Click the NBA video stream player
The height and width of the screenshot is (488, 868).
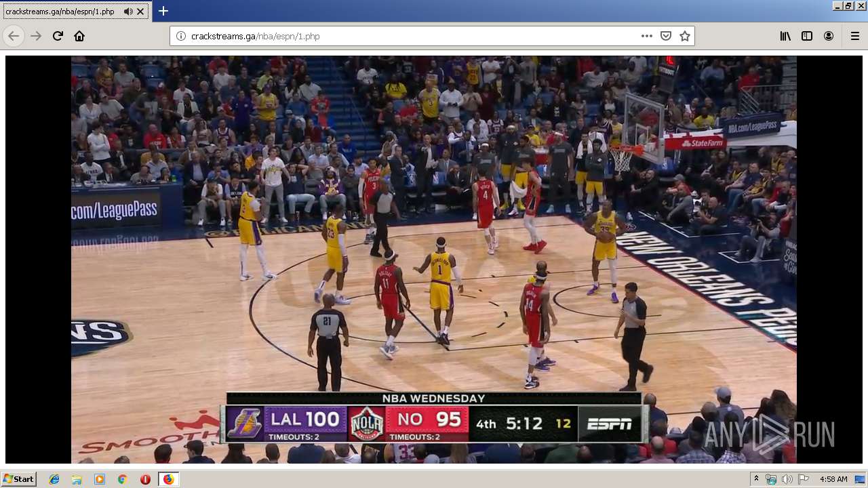coord(434,260)
